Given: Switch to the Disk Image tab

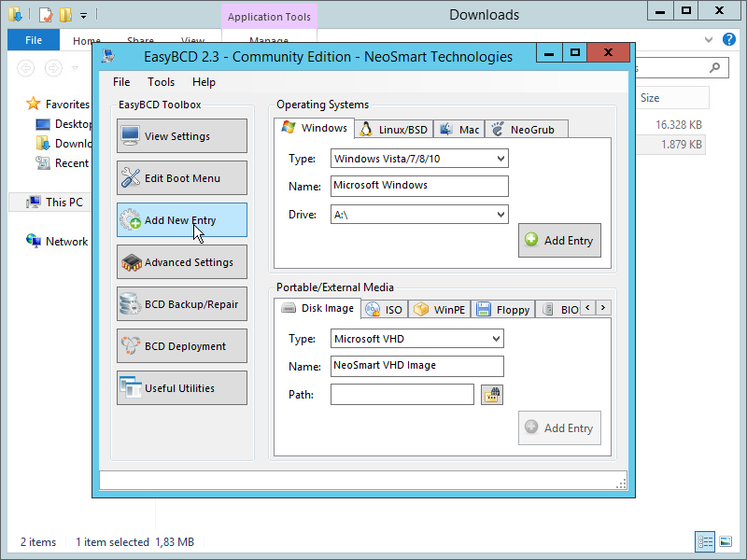Looking at the screenshot, I should [x=317, y=308].
